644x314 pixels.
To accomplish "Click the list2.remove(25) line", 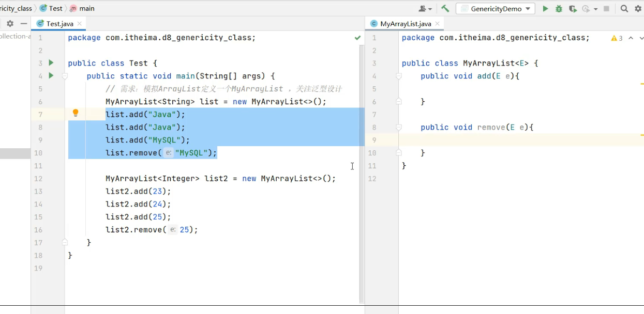I will (152, 230).
